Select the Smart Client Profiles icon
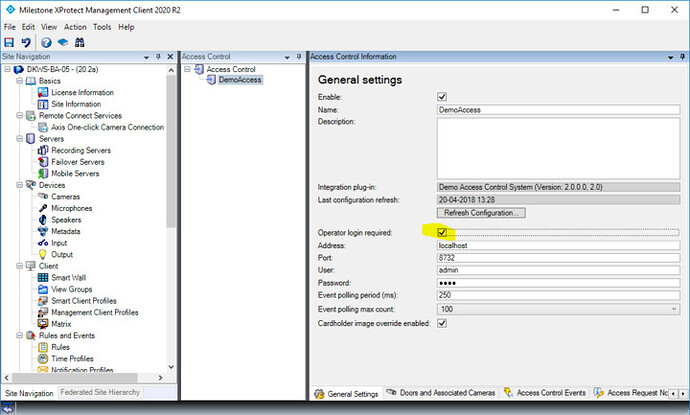Image resolution: width=690 pixels, height=415 pixels. coord(43,301)
